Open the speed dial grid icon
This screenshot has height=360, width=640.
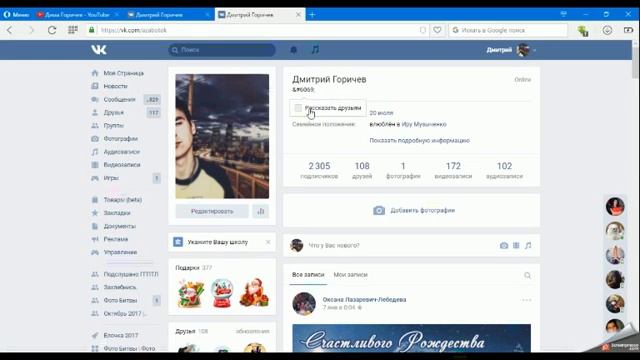(73, 30)
